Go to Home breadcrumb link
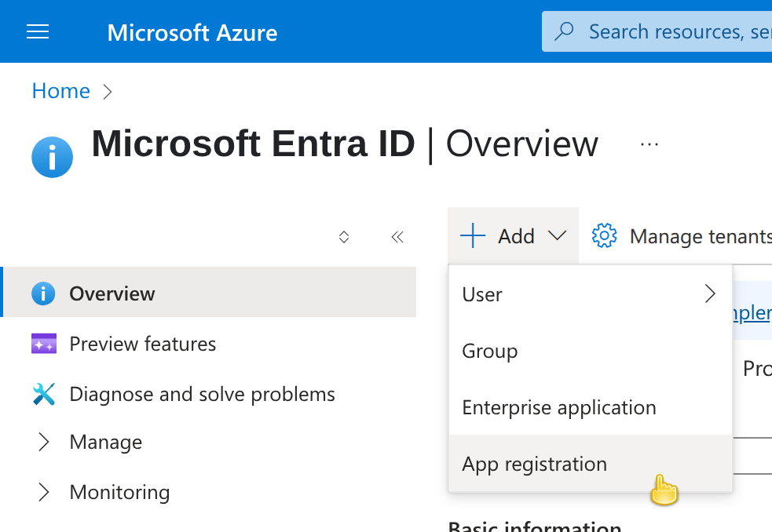This screenshot has width=772, height=532. click(61, 91)
